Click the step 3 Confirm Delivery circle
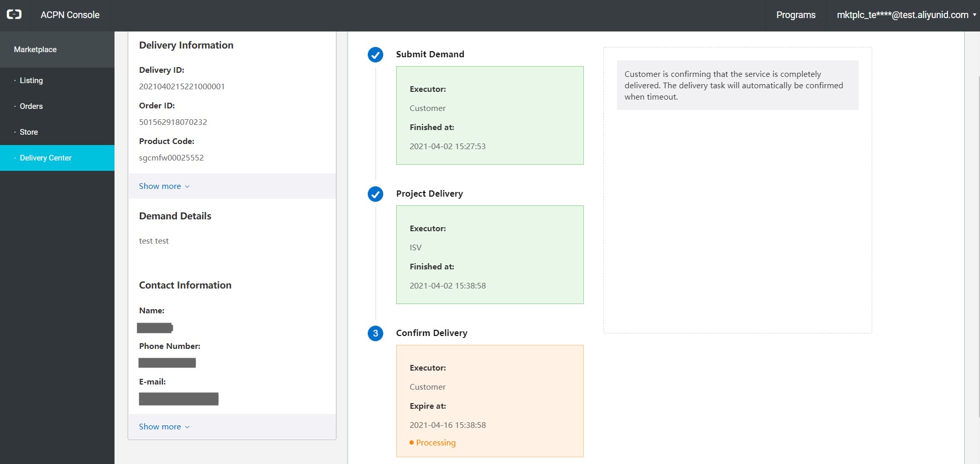The width and height of the screenshot is (980, 464). coord(375,333)
